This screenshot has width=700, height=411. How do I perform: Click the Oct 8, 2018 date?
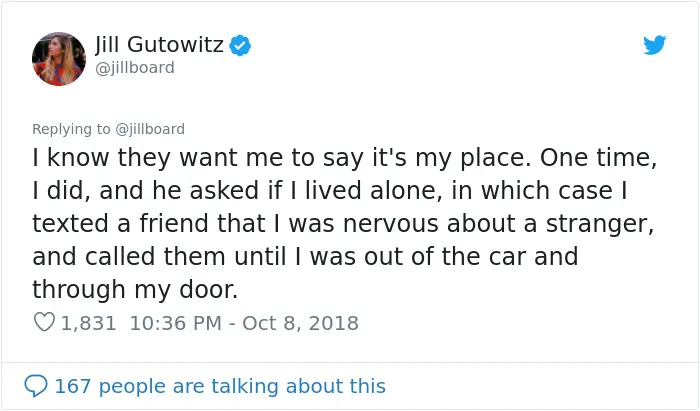(x=300, y=323)
